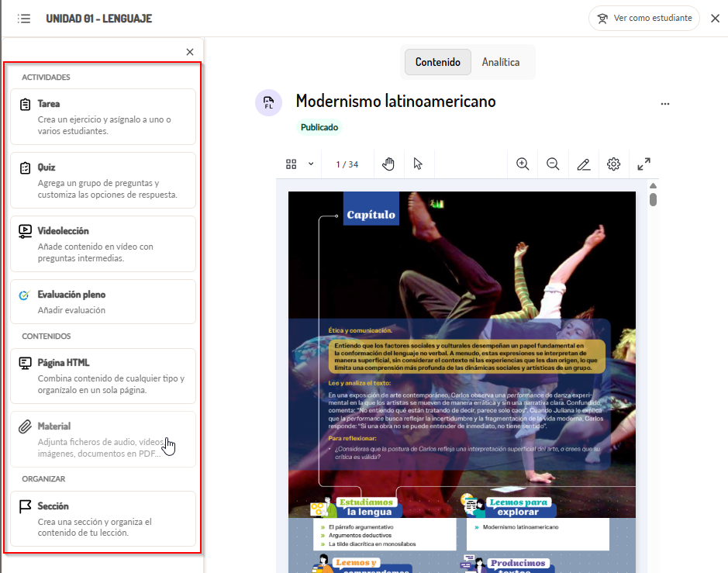
Task: Add a Videolección activity
Action: click(x=103, y=243)
